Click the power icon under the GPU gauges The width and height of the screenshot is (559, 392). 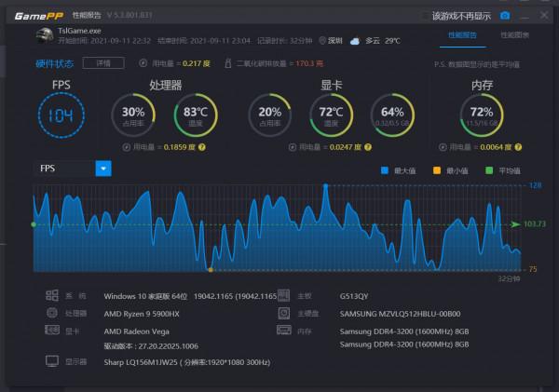point(293,147)
